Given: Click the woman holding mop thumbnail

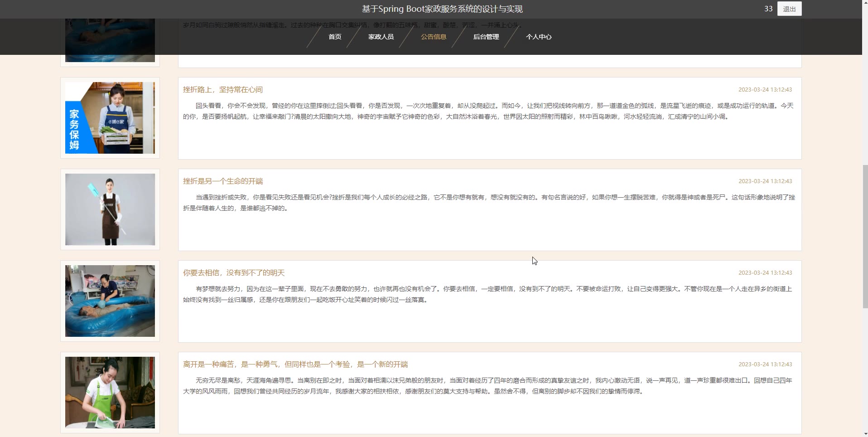Looking at the screenshot, I should [110, 209].
